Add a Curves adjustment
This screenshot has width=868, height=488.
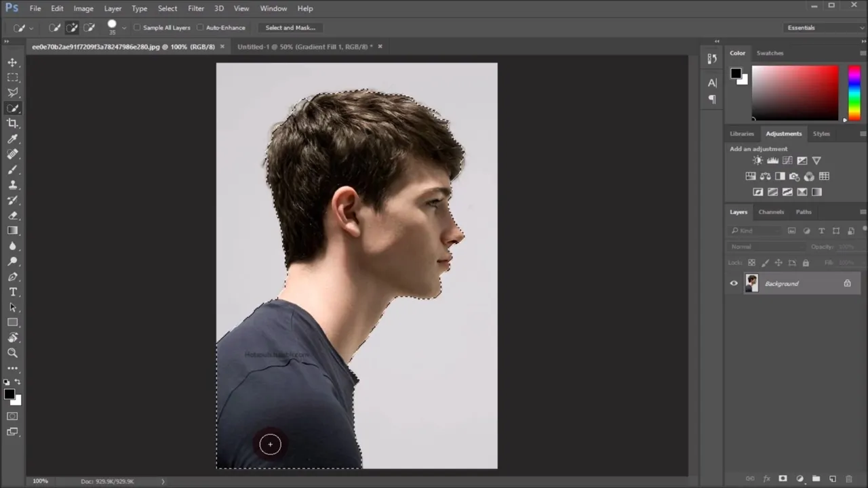coord(787,161)
